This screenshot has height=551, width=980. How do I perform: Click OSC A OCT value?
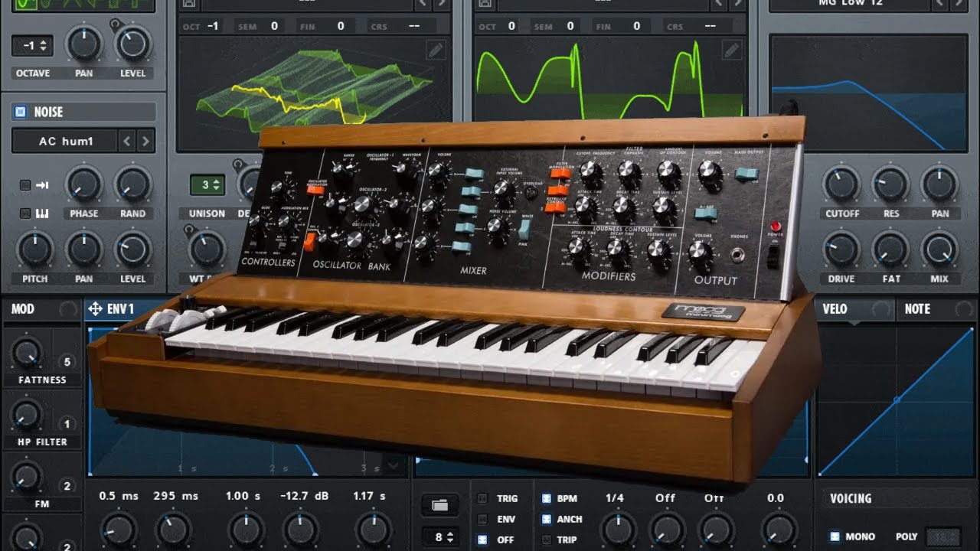214,26
